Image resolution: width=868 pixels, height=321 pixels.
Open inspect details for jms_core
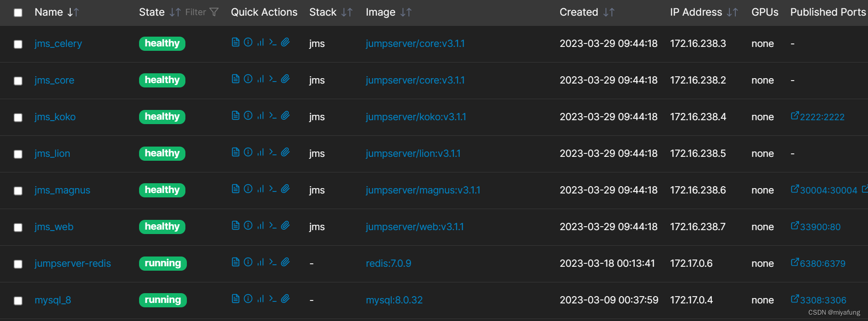[x=248, y=79]
